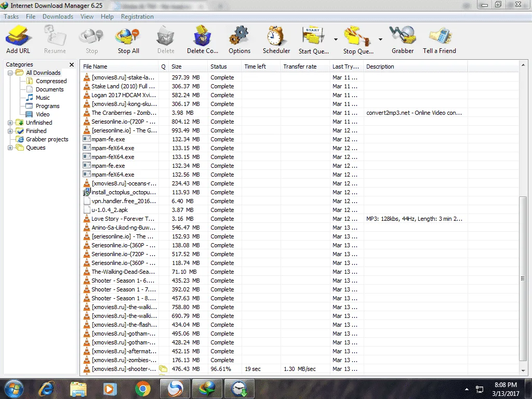The height and width of the screenshot is (399, 532).
Task: Select u-1.0.4_2.apk file row
Action: click(300, 210)
